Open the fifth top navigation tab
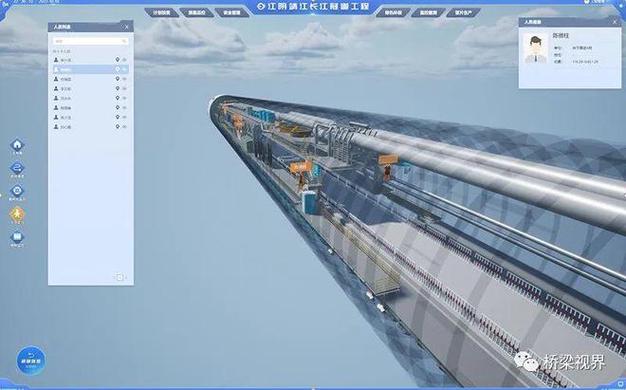Screen dimensions: 626x390 coord(428,13)
